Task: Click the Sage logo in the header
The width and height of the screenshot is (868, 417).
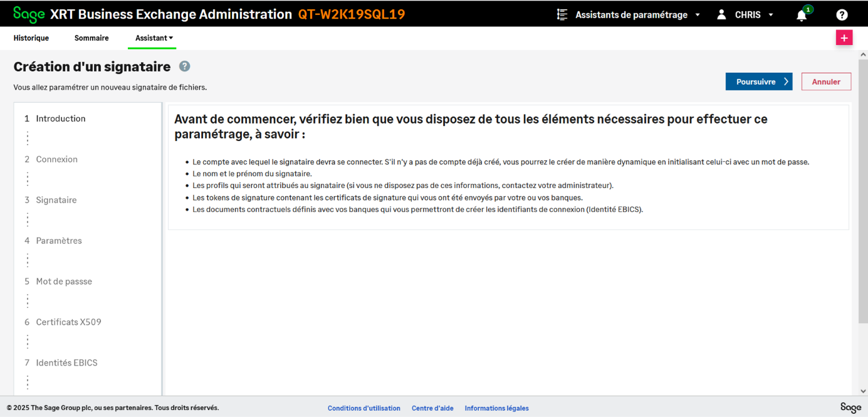Action: pos(29,14)
